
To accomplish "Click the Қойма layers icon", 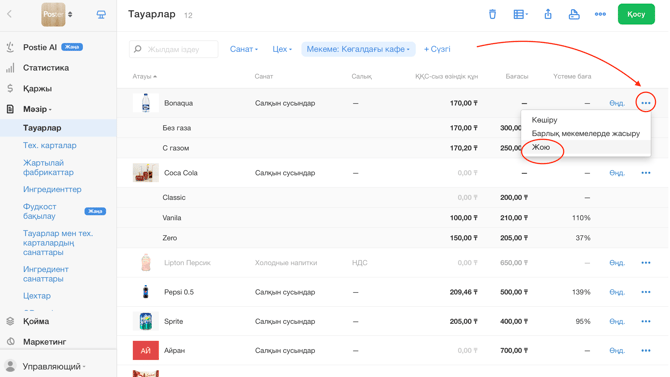I will coord(10,321).
